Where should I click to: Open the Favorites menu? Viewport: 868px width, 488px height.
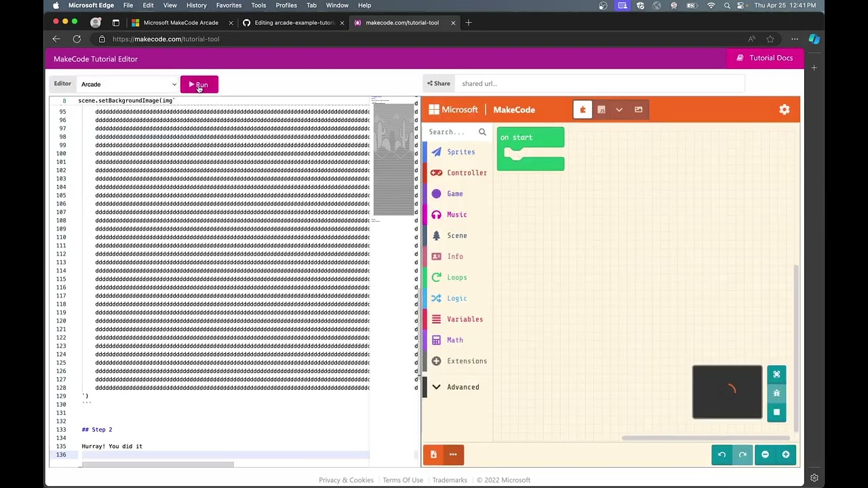click(229, 5)
